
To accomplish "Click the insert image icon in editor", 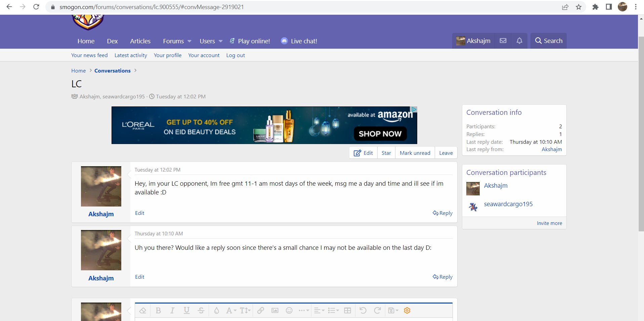I will pos(275,311).
